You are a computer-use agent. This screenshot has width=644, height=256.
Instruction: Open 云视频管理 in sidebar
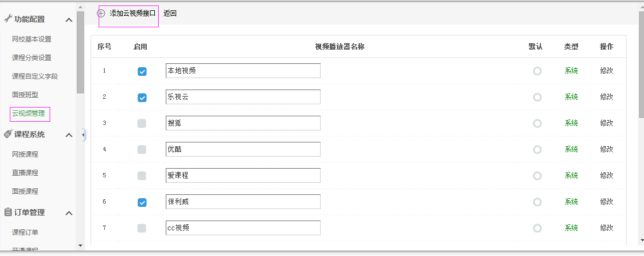coord(28,114)
